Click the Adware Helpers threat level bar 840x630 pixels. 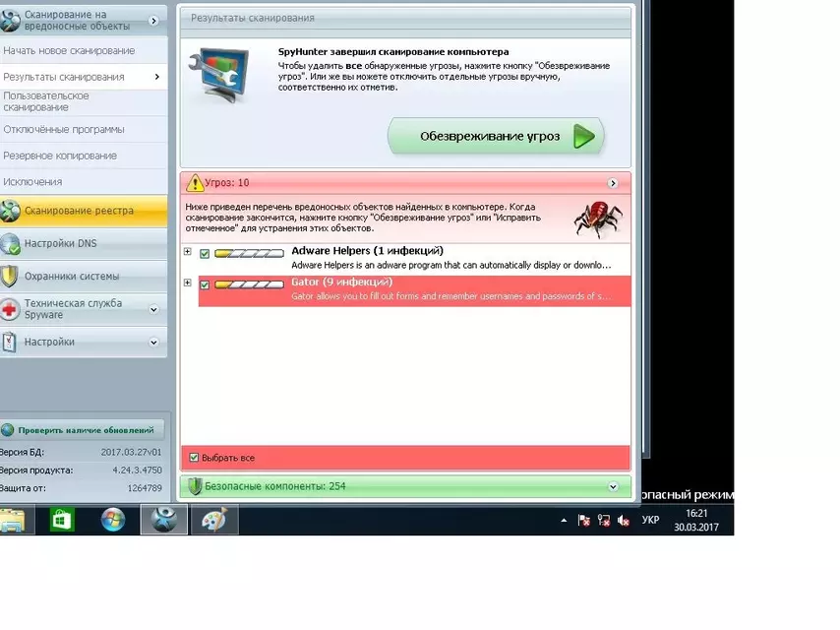click(249, 254)
